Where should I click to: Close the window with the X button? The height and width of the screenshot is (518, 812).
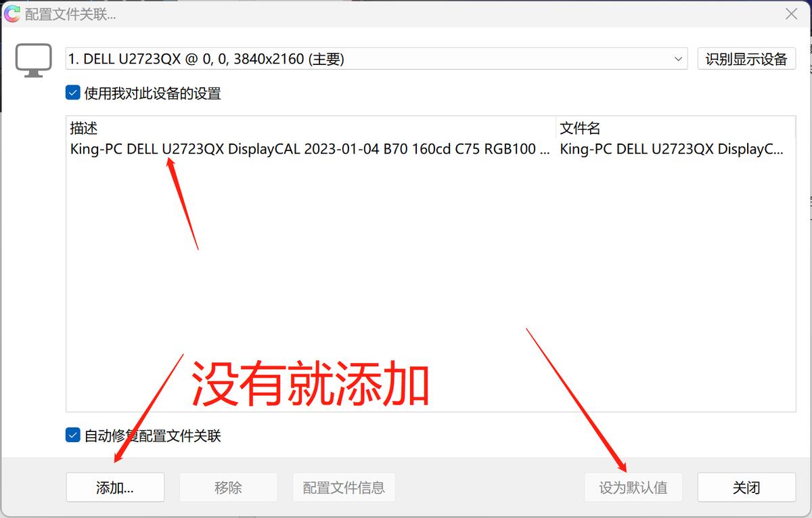(792, 14)
